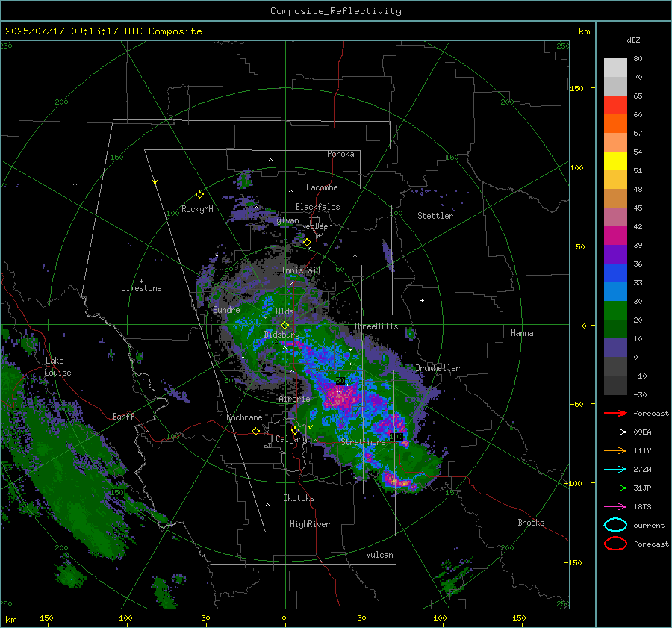
Task: Click the Hanna label
Action: [522, 333]
